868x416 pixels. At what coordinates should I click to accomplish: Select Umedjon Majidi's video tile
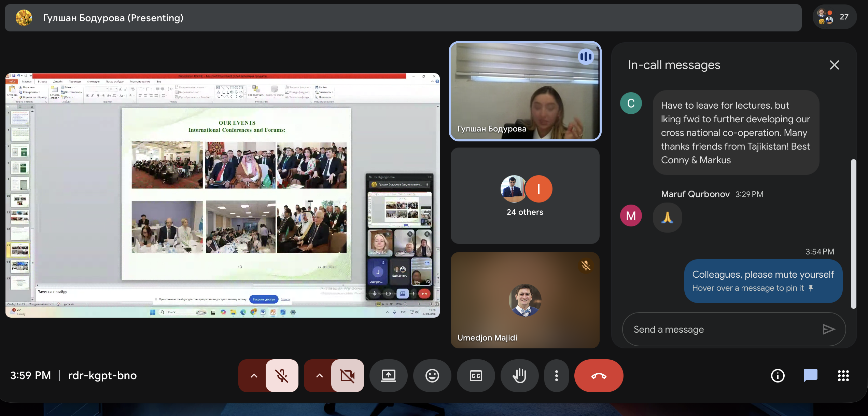525,300
